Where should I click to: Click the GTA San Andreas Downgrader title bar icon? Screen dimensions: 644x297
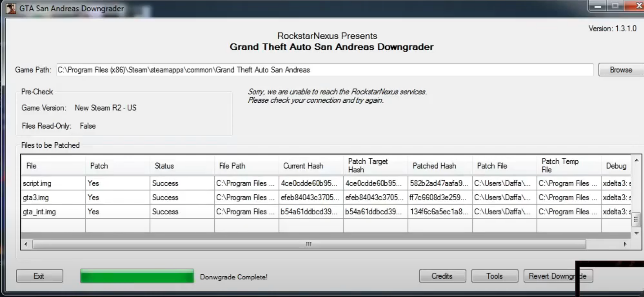11,8
